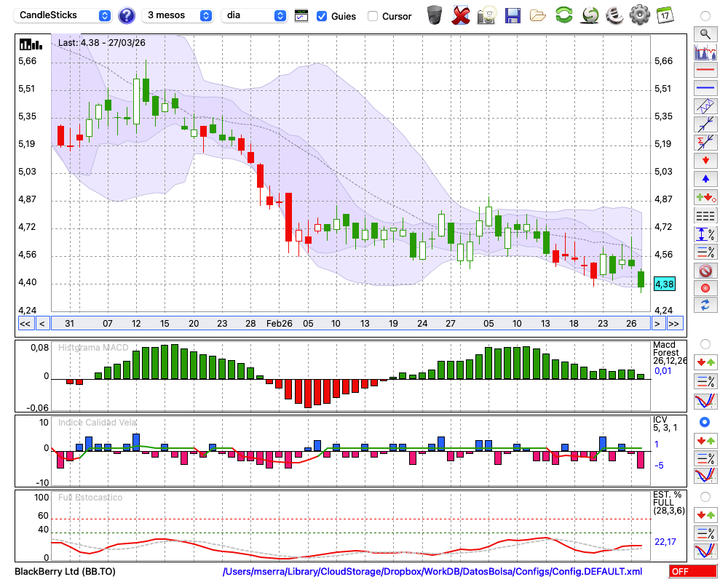Click the ICV panel red and green arrows button
728x582 pixels.
click(705, 440)
